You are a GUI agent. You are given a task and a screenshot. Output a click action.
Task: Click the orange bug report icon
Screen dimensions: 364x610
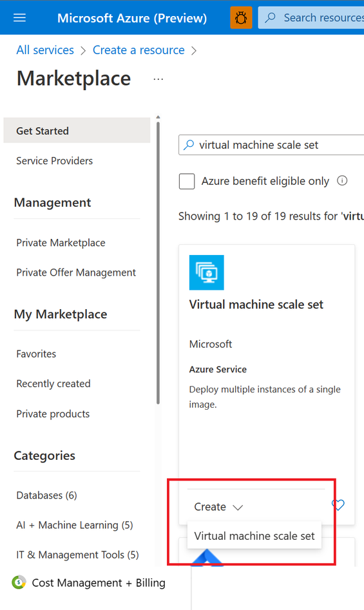(241, 18)
